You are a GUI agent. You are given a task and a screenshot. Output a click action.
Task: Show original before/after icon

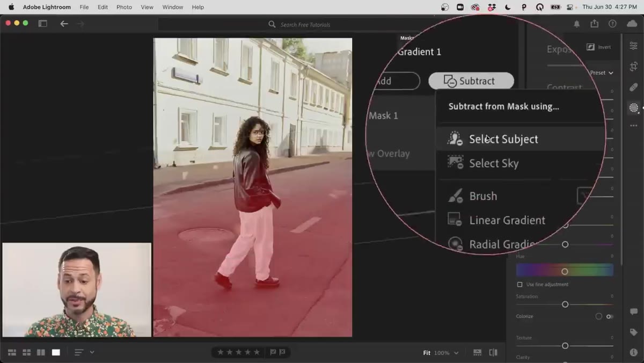[x=493, y=353]
